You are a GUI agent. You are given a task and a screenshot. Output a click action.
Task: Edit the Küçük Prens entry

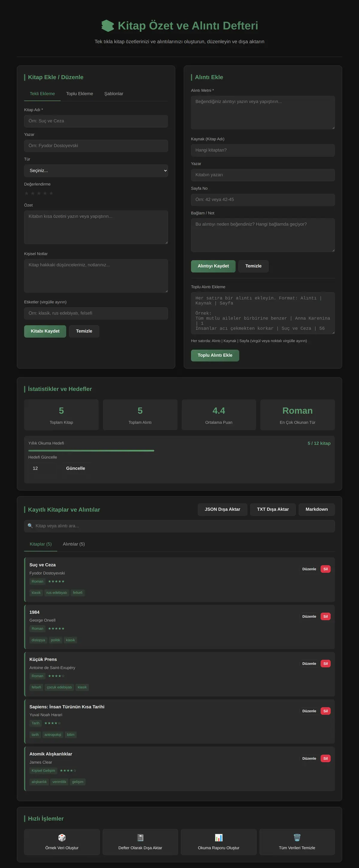tap(309, 664)
